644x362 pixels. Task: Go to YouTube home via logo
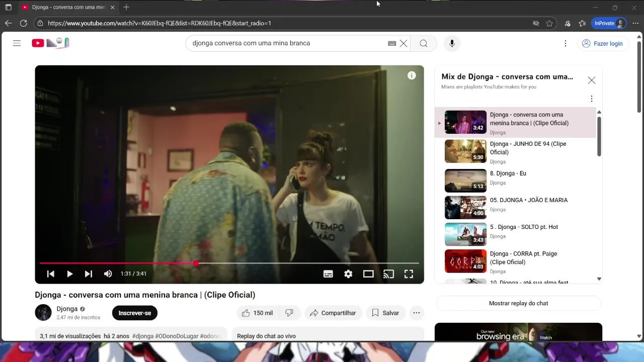pos(50,43)
